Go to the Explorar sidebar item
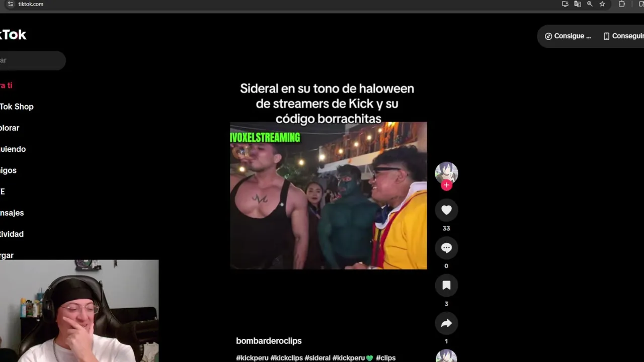The height and width of the screenshot is (362, 644). point(10,128)
